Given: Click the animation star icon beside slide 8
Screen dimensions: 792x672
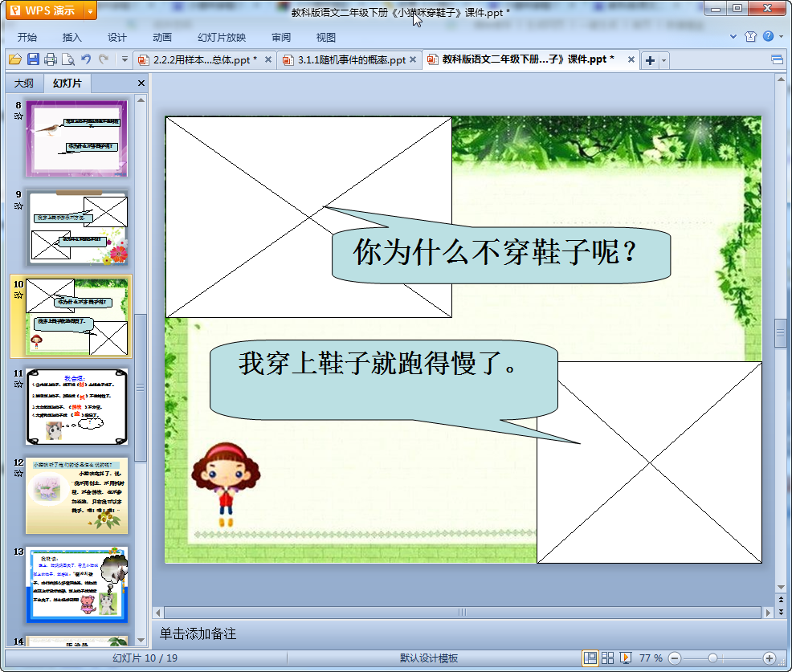Looking at the screenshot, I should point(18,116).
